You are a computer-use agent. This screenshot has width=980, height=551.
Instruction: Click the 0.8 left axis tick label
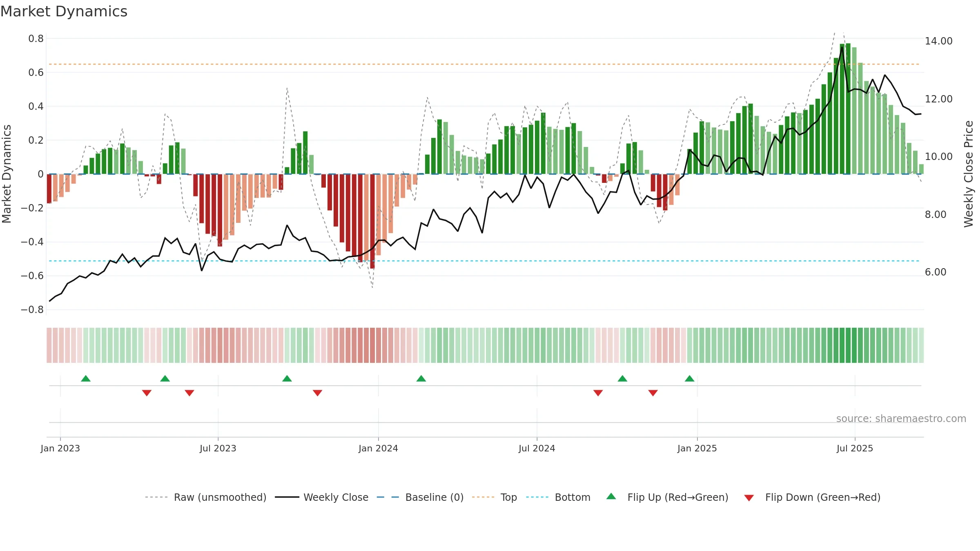(x=36, y=39)
